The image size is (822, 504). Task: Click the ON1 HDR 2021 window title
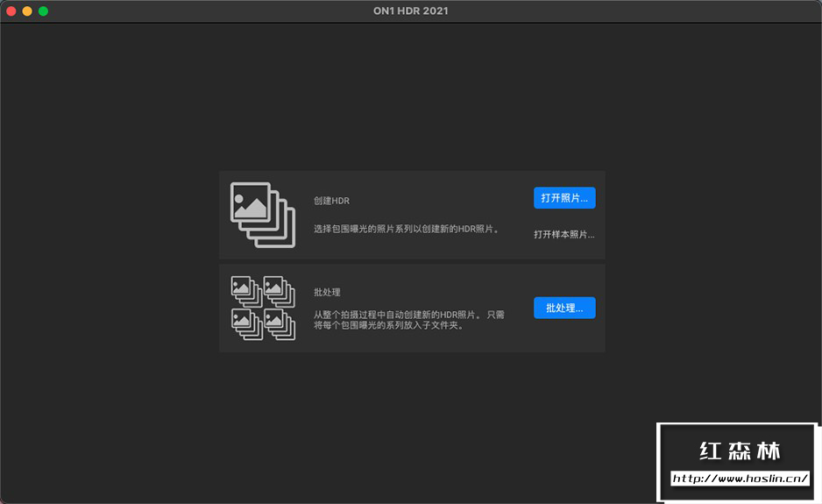click(x=410, y=11)
